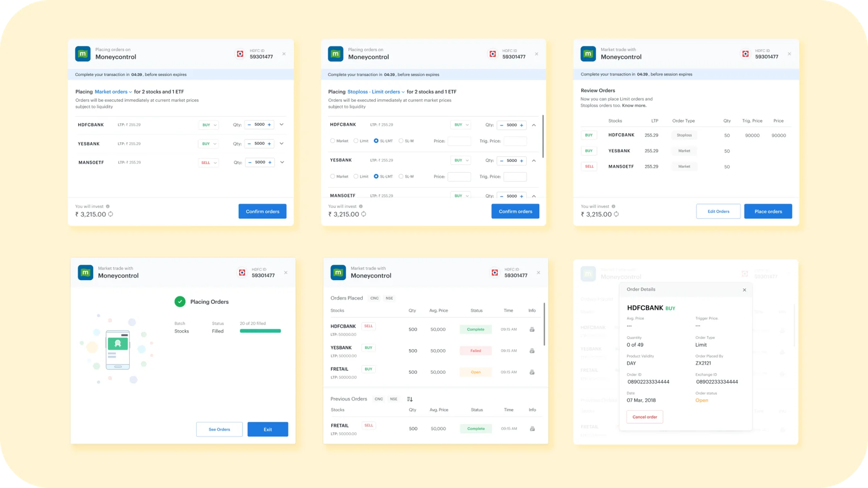868x488 pixels.
Task: Click the scrollbar in Orders Placed panel
Action: (x=544, y=324)
